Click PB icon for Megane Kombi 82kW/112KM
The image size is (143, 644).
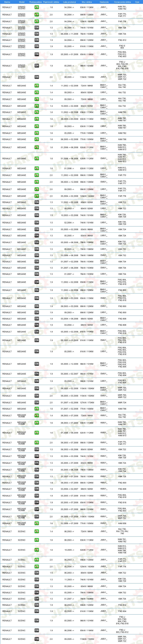[37, 433]
